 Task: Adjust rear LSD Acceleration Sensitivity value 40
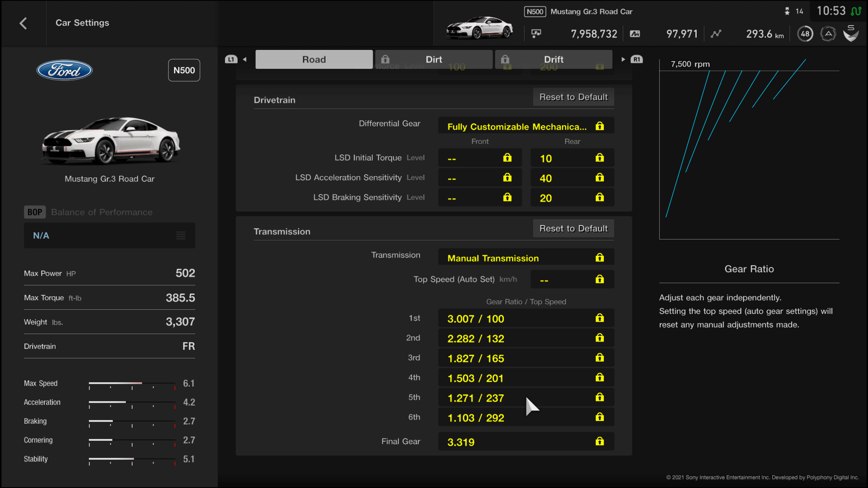[572, 178]
